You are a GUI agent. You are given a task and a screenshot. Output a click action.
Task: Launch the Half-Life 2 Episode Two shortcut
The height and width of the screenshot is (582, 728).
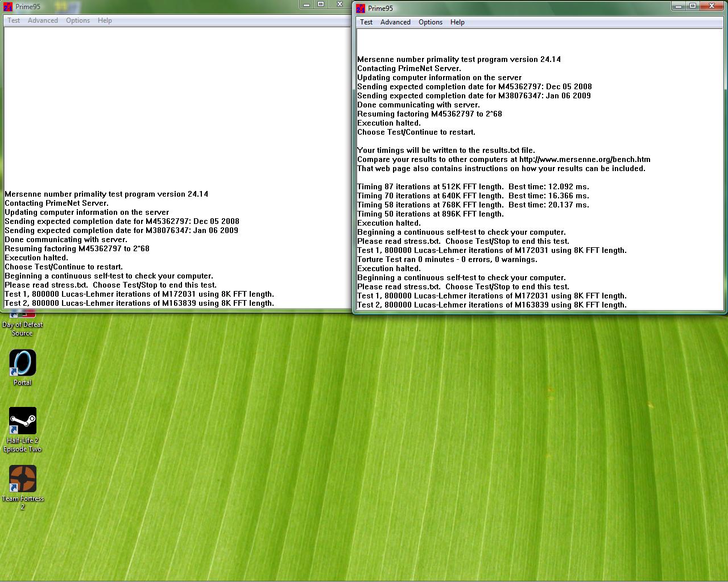[23, 430]
